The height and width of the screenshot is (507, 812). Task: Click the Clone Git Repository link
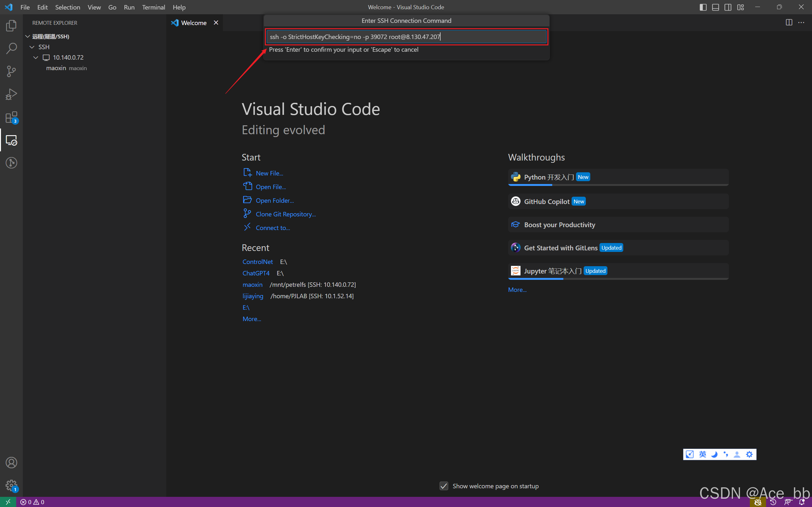(x=285, y=214)
